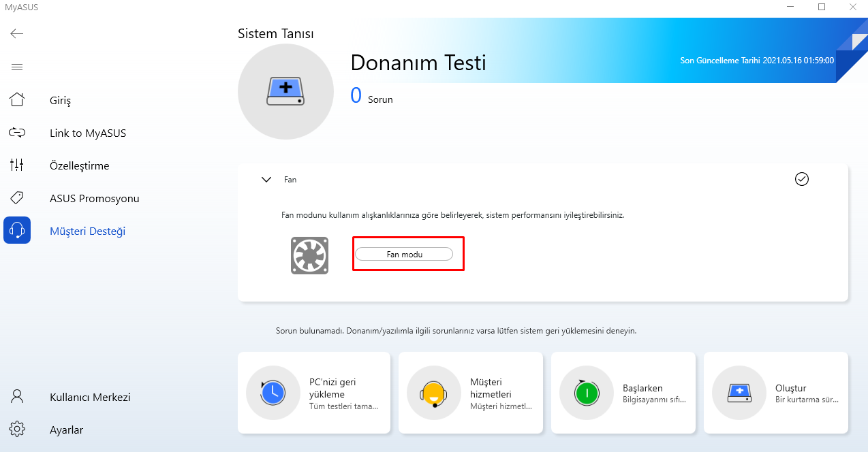Image resolution: width=868 pixels, height=452 pixels.
Task: Click the Özelleştirme sliders icon
Action: (x=17, y=165)
